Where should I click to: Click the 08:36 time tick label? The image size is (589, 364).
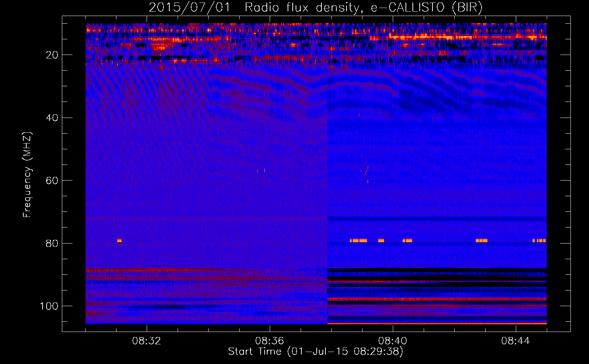(270, 341)
